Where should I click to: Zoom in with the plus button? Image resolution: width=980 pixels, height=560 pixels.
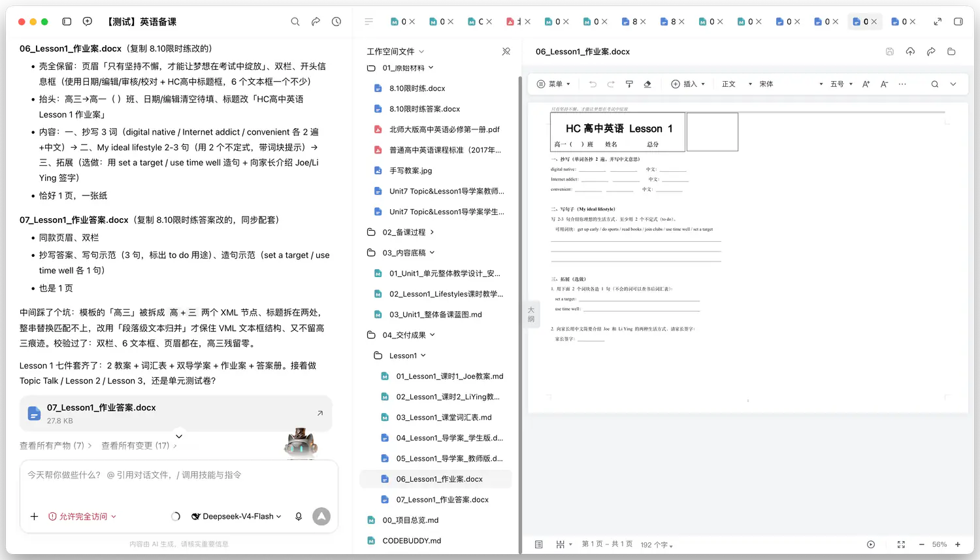tap(958, 544)
